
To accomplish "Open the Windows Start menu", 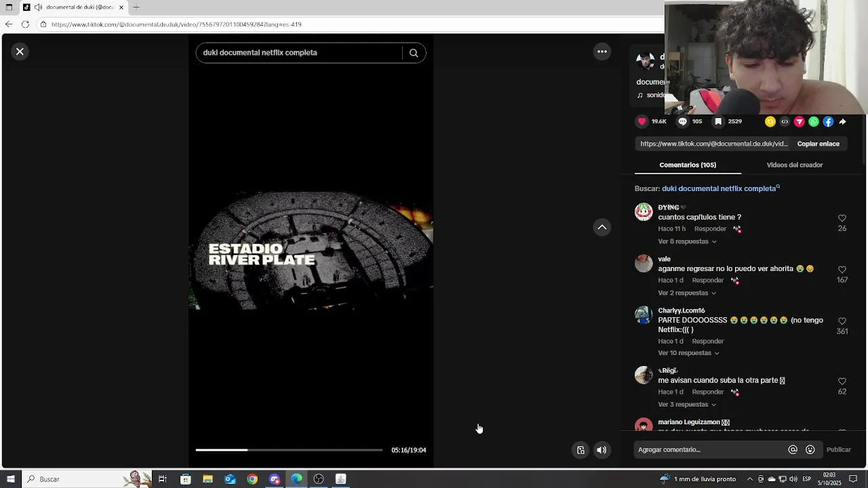I will pyautogui.click(x=10, y=479).
